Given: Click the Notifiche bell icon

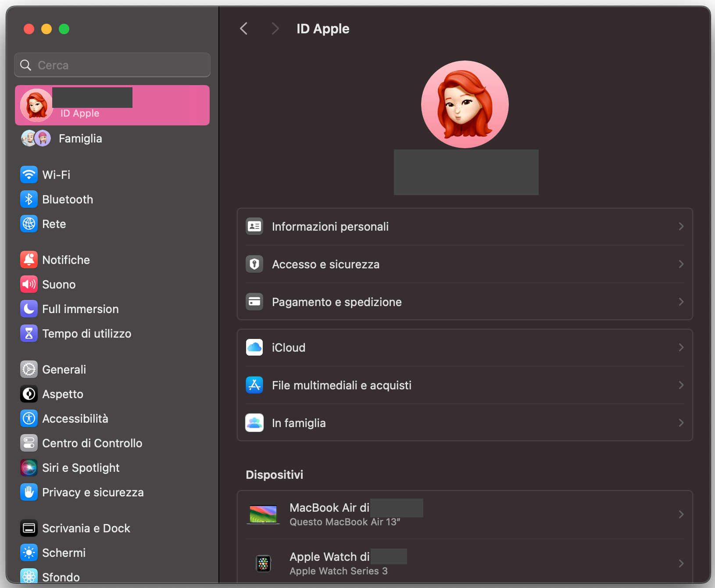Looking at the screenshot, I should (x=29, y=259).
